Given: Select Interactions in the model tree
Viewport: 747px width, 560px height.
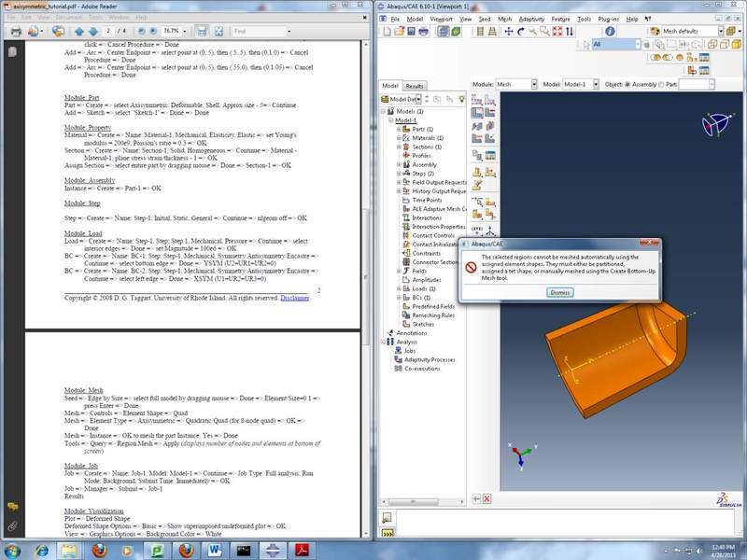Looking at the screenshot, I should 427,217.
